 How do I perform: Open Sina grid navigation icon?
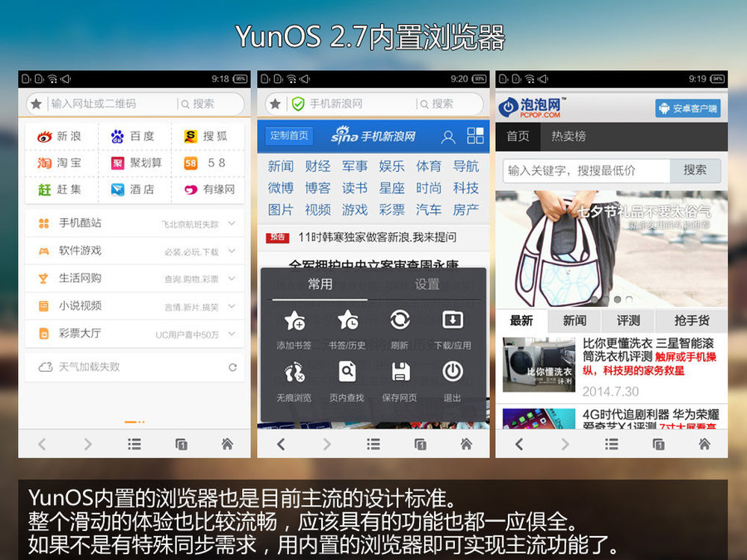[475, 136]
